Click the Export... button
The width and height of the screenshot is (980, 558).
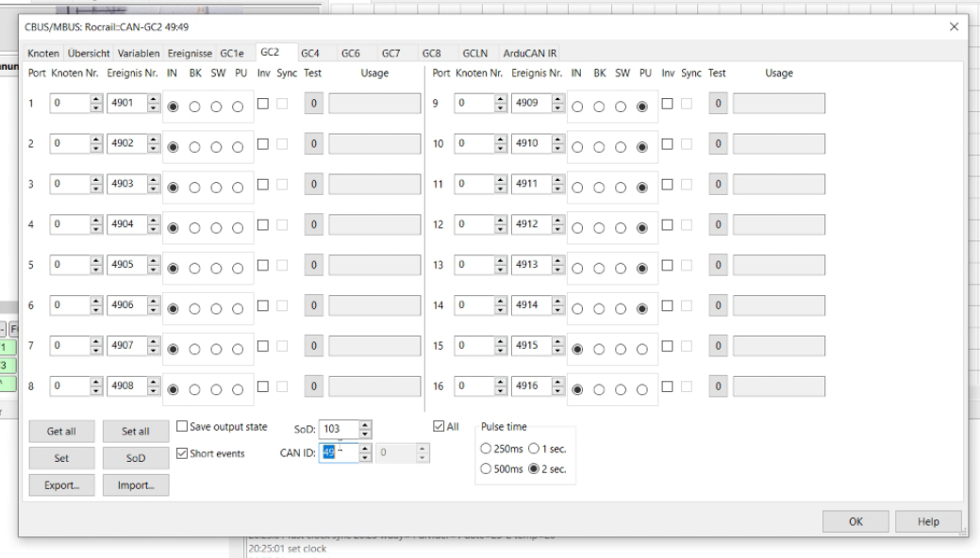point(61,484)
